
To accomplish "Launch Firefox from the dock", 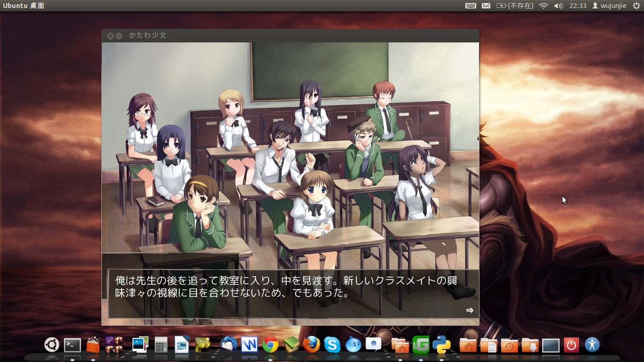I will [311, 345].
